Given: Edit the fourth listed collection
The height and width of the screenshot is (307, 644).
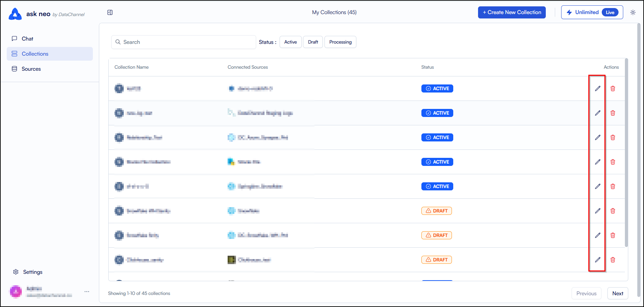Looking at the screenshot, I should (598, 162).
